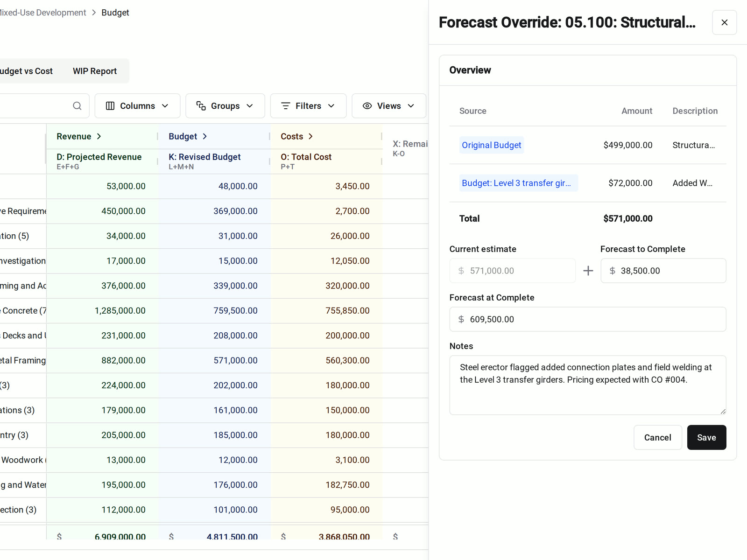Click the $72,000.00 amount in Overview
This screenshot has width=747, height=560.
pyautogui.click(x=630, y=183)
